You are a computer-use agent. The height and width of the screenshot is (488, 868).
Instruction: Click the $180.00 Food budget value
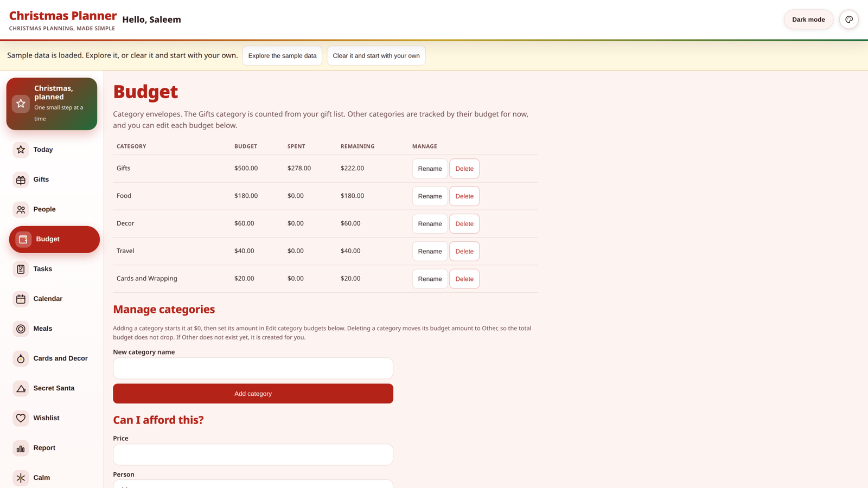pos(246,196)
